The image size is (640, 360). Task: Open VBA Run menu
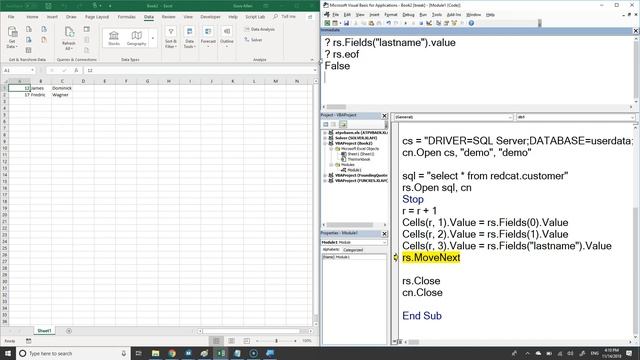pos(423,15)
